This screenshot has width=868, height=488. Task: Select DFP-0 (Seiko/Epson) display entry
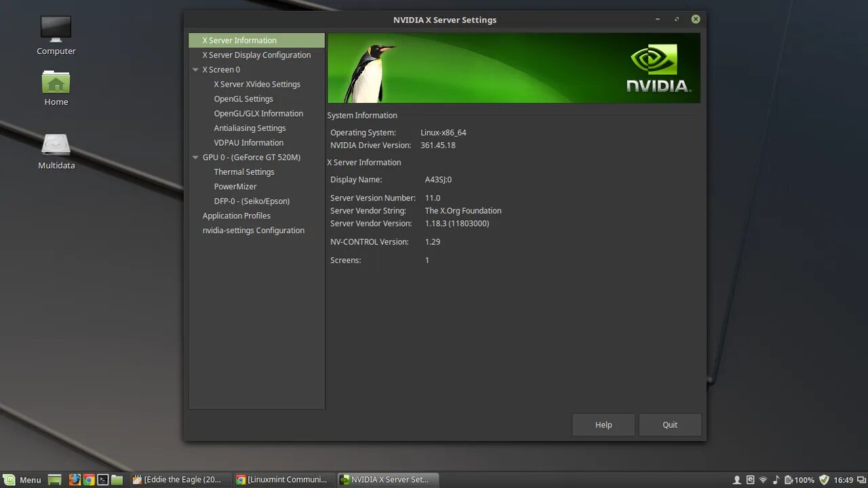coord(252,201)
